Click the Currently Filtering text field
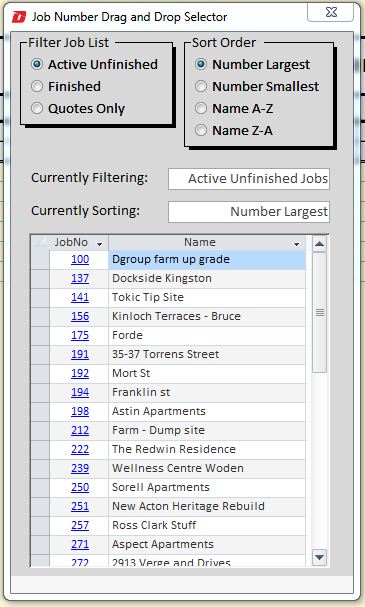Viewport: 365px width, 607px height. coord(249,179)
